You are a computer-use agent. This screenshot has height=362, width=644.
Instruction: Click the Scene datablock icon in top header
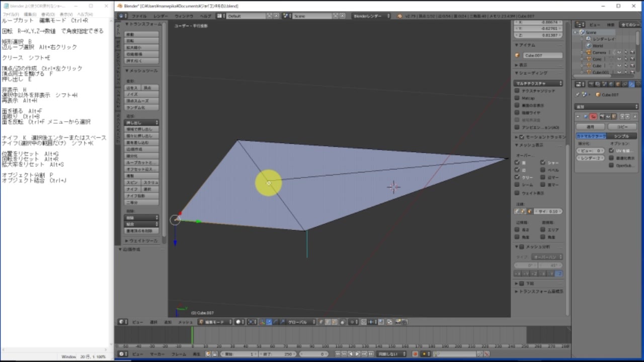point(286,16)
